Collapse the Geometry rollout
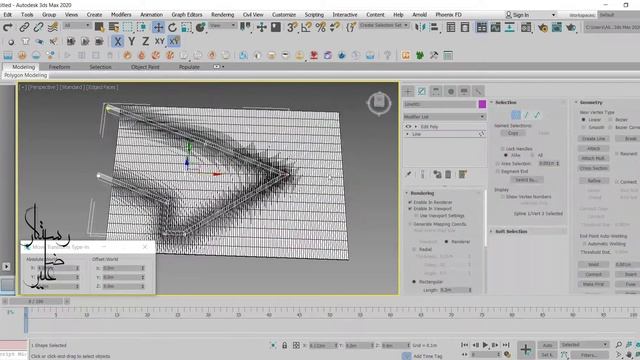This screenshot has width=640, height=360. click(591, 102)
